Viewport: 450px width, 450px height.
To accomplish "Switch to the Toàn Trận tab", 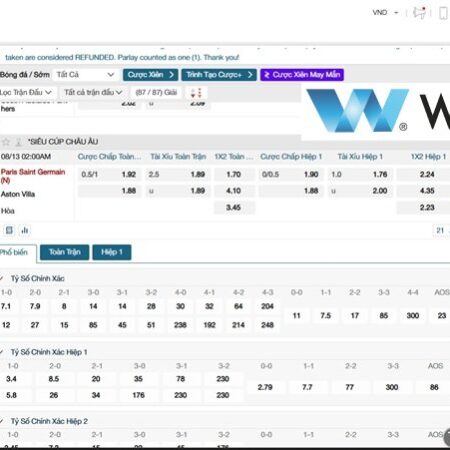I will pos(65,252).
